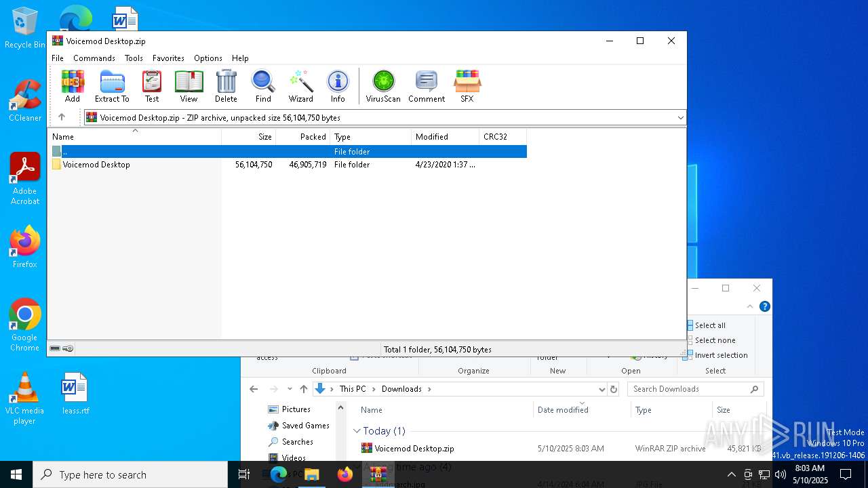Click Select all in Explorer ribbon

705,325
